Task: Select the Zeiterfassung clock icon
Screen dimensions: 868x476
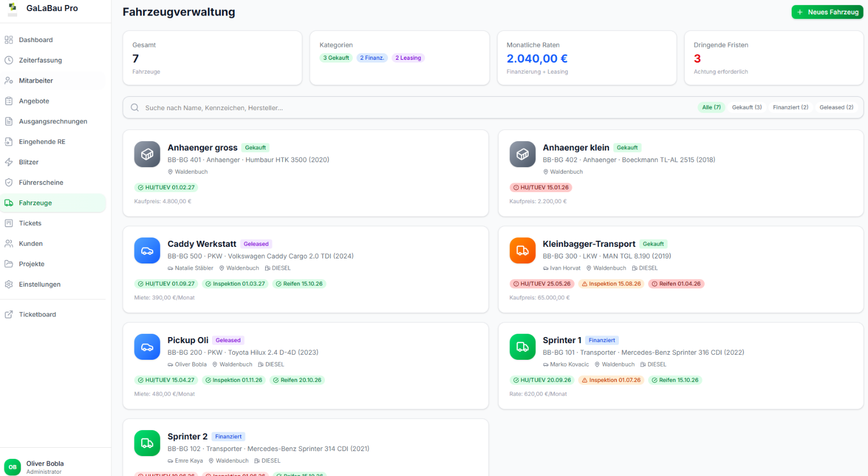Action: pyautogui.click(x=9, y=60)
